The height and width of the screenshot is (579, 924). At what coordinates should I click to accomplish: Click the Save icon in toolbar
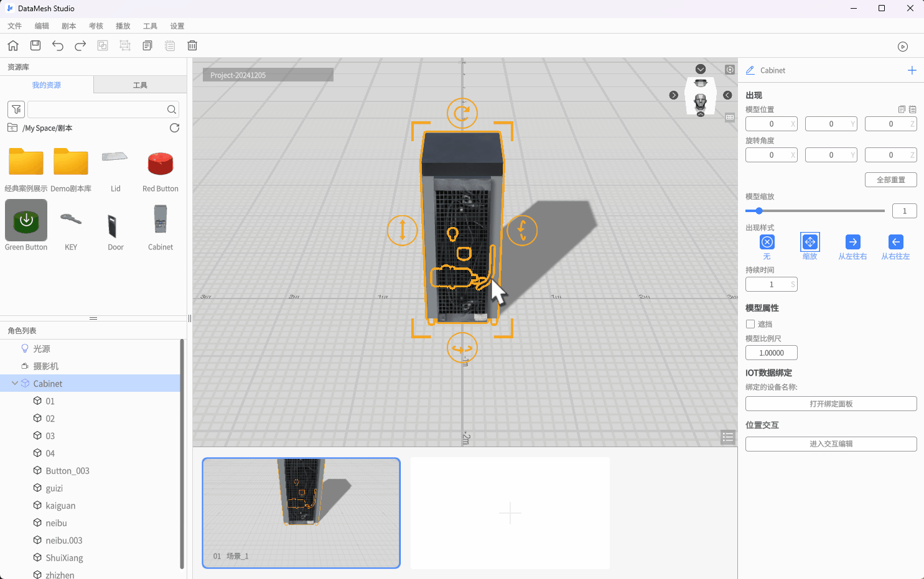pyautogui.click(x=35, y=45)
